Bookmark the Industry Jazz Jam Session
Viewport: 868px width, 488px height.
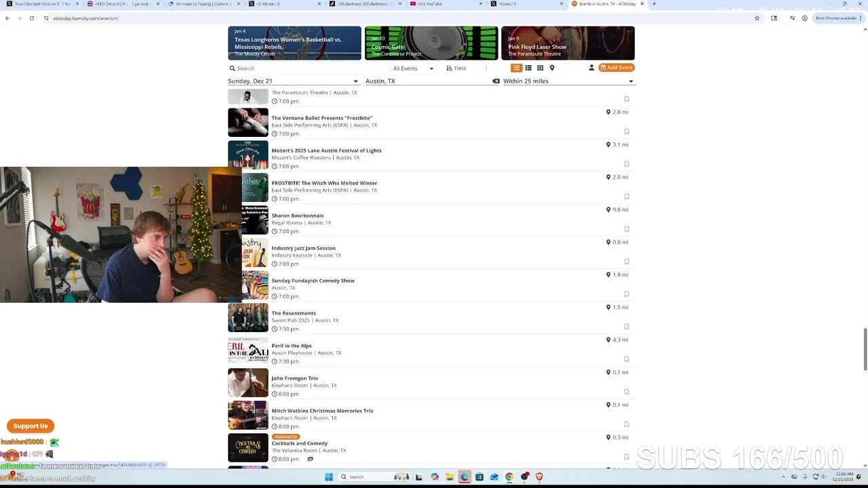point(627,262)
